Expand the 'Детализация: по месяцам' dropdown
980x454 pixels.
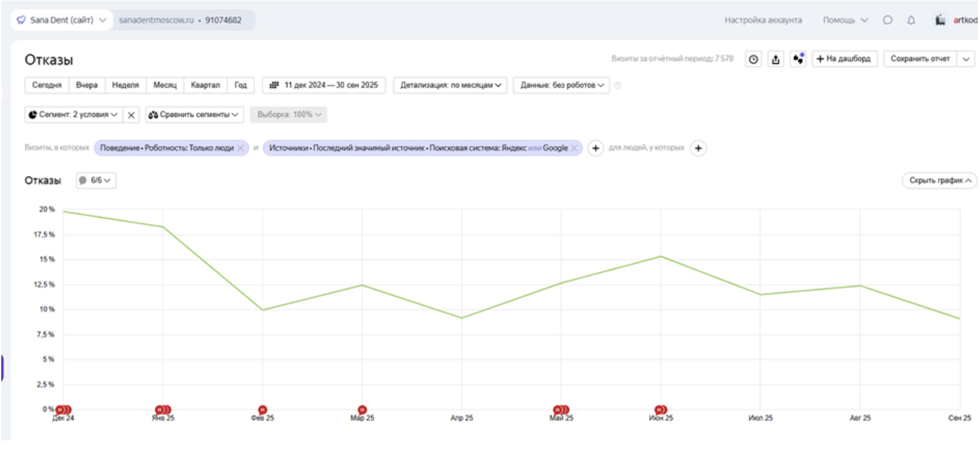click(450, 85)
